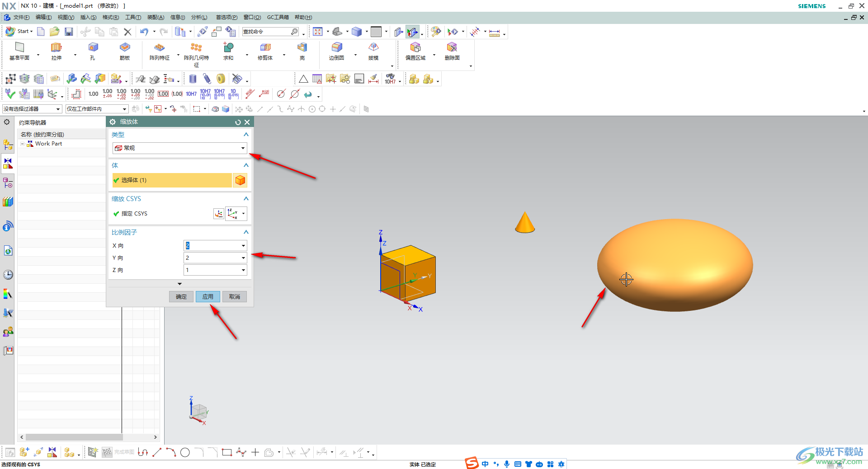Select the 求和 unite tool
This screenshot has width=868, height=469.
(228, 51)
